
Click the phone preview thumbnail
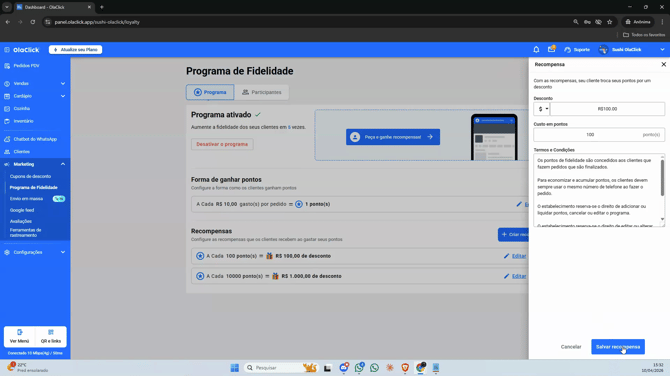(x=494, y=137)
